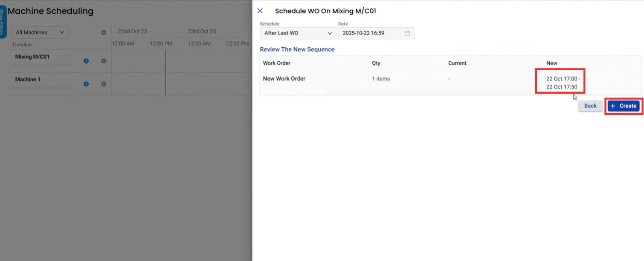Screen dimensions: 644x261
Task: Click the Date field showing 2025-10-22 16:59
Action: (x=370, y=33)
